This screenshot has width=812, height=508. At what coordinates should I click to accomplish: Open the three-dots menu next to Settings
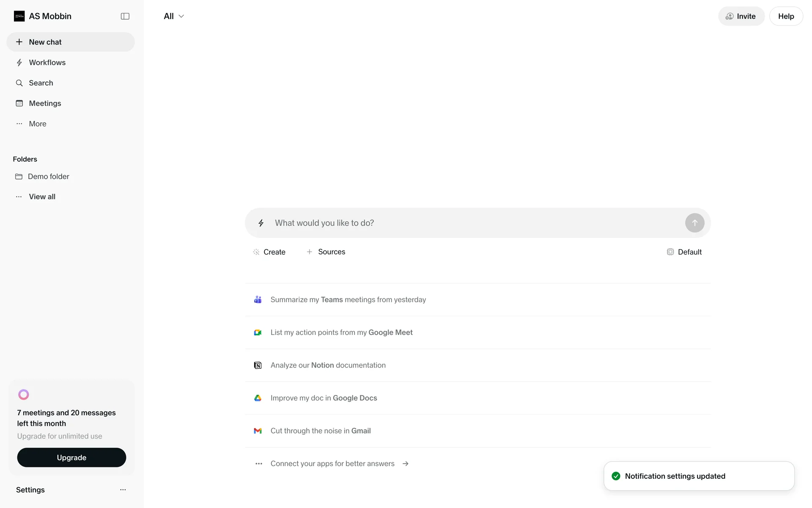pyautogui.click(x=123, y=490)
